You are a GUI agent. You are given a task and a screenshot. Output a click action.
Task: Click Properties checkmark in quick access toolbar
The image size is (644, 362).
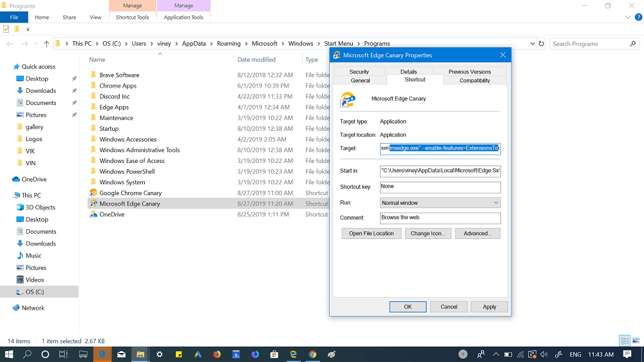6,29
